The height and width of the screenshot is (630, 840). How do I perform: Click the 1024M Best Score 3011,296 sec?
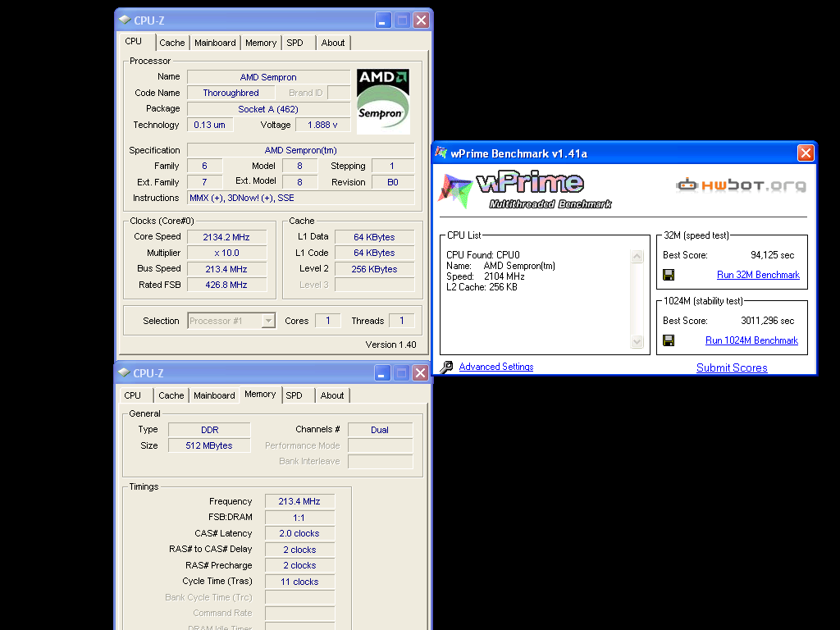[767, 321]
